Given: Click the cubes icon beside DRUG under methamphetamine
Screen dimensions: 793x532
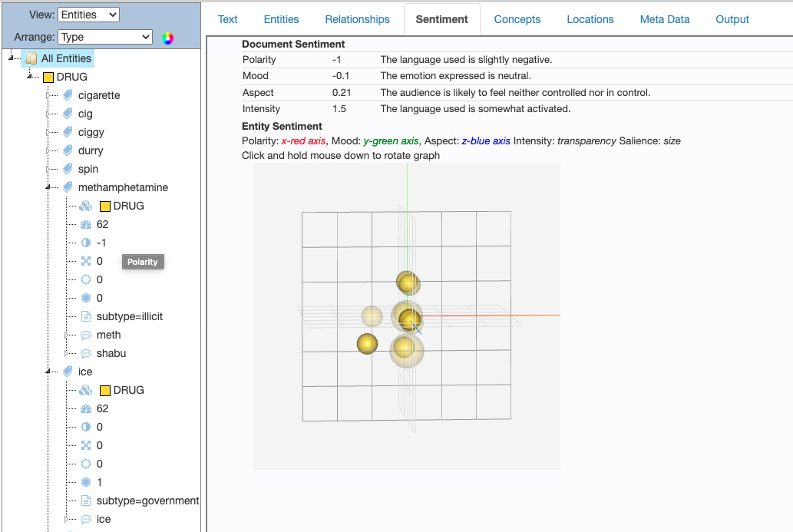Looking at the screenshot, I should point(86,206).
